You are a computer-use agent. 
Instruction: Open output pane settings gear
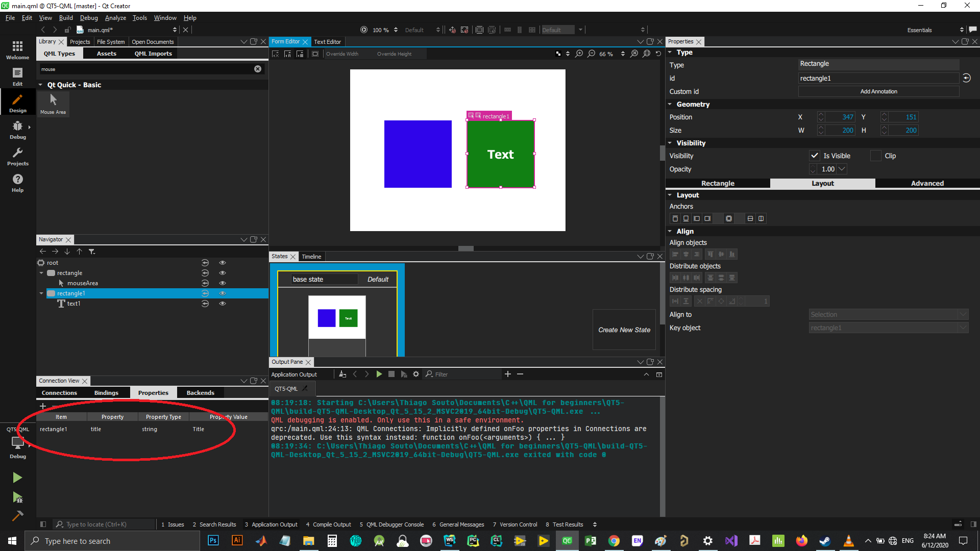(x=416, y=374)
